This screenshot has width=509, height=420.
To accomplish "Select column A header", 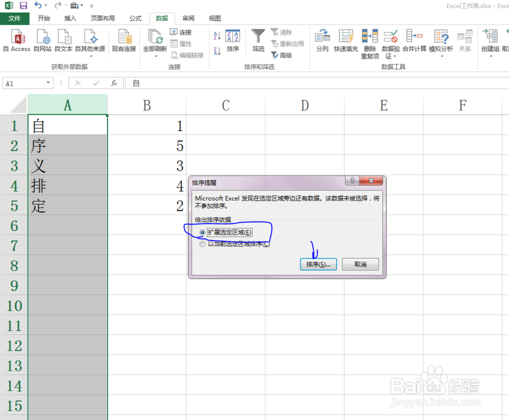I will coord(68,105).
